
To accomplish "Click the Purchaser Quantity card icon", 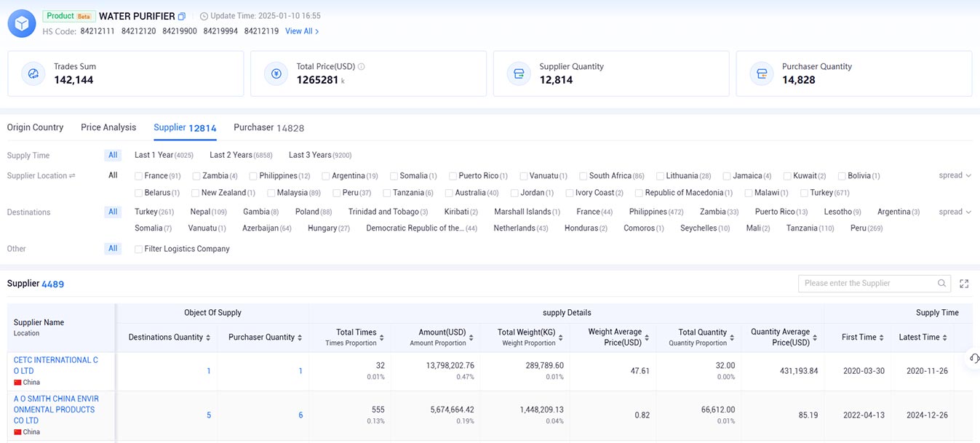I will [762, 73].
